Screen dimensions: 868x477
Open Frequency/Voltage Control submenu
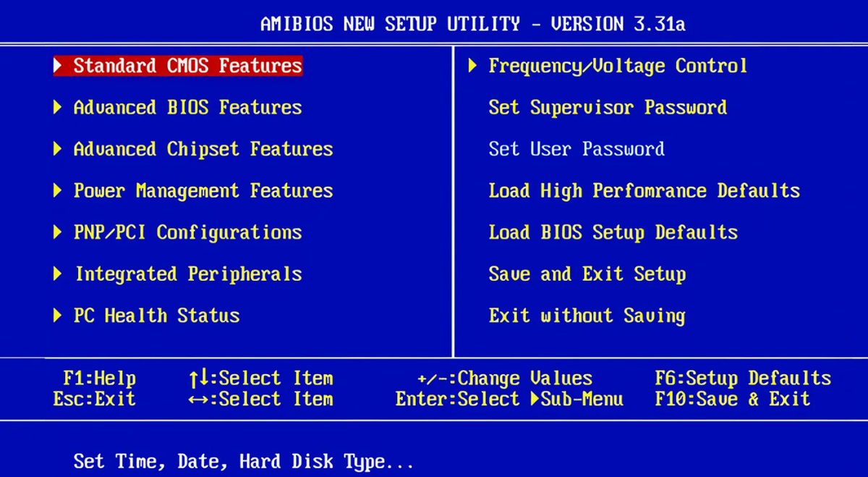(618, 66)
